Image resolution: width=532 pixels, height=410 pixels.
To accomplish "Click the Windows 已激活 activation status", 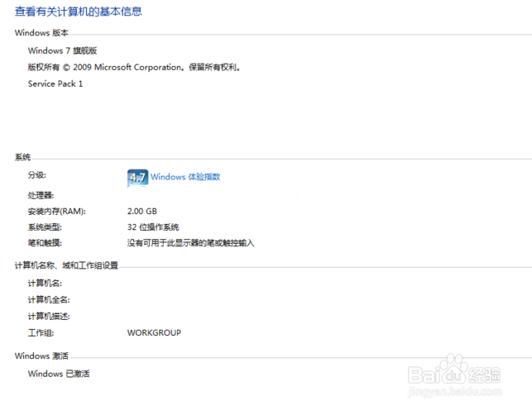I will (59, 374).
